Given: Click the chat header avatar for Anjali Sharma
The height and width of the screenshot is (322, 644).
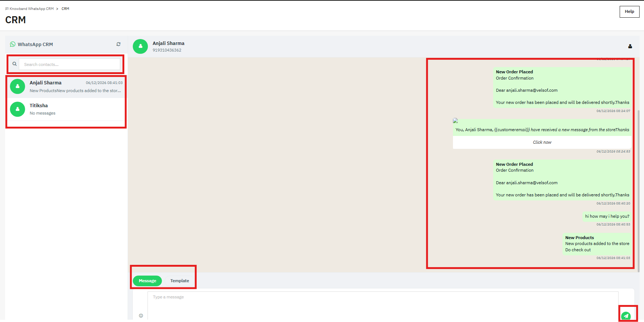Looking at the screenshot, I should click(x=140, y=46).
